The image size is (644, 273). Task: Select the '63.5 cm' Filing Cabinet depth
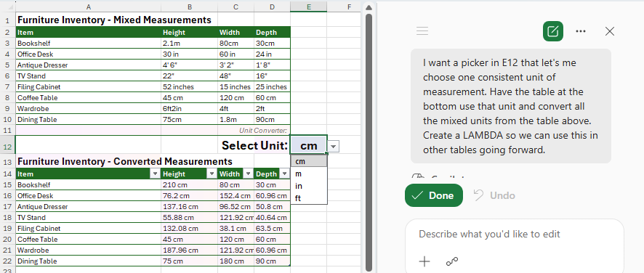coord(272,228)
